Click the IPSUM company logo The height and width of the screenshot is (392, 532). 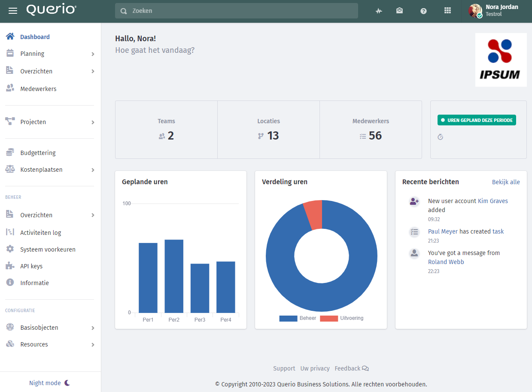(x=501, y=60)
